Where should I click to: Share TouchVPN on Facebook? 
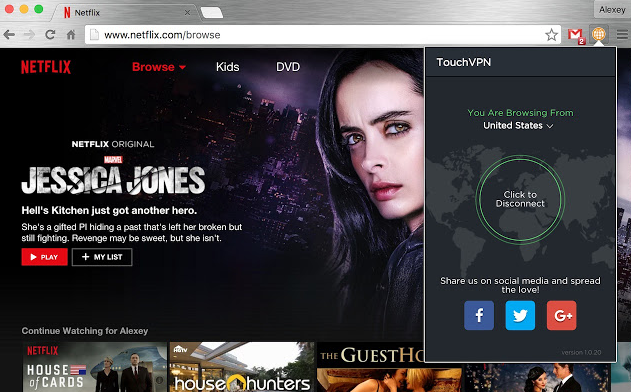(x=479, y=315)
